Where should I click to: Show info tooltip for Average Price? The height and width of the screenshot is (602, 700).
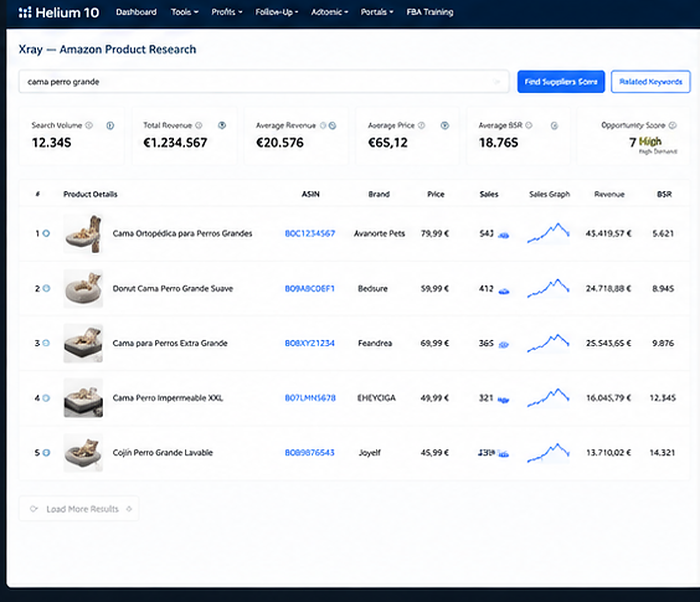(421, 125)
